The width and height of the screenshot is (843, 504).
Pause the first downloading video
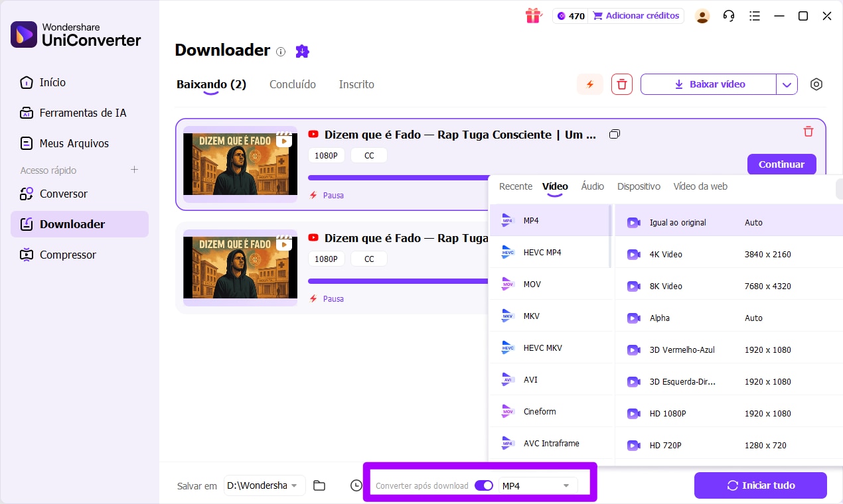[x=333, y=195]
